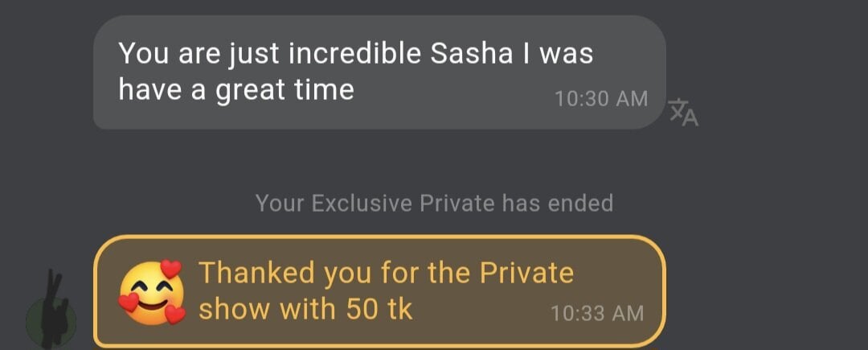
Task: Click the words 'have a great time'
Action: [236, 89]
